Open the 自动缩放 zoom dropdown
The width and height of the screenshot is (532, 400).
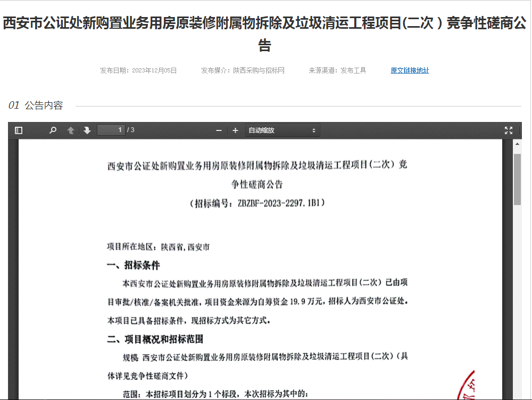[x=282, y=130]
